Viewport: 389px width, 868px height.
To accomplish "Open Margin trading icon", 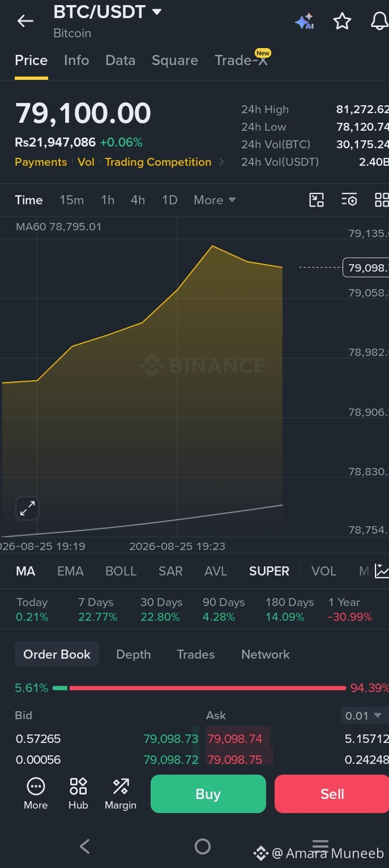I will tap(121, 793).
